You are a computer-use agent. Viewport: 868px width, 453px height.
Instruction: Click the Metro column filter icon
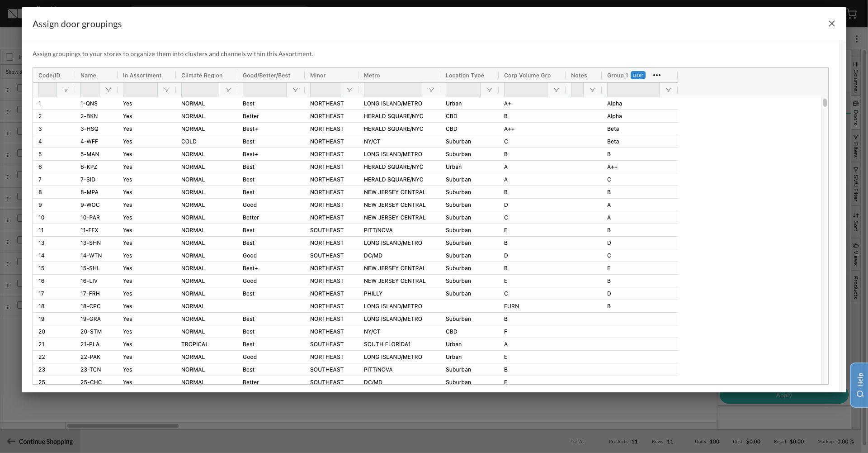tap(431, 90)
